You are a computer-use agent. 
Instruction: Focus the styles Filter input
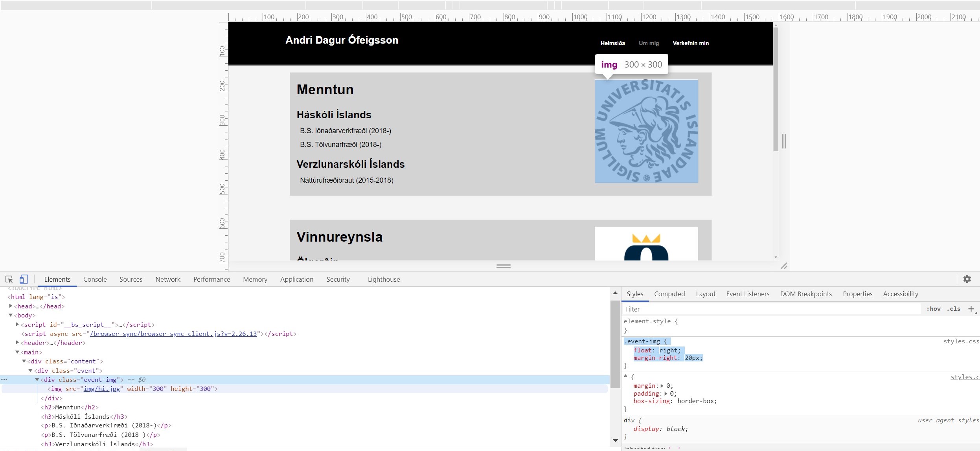coord(772,309)
